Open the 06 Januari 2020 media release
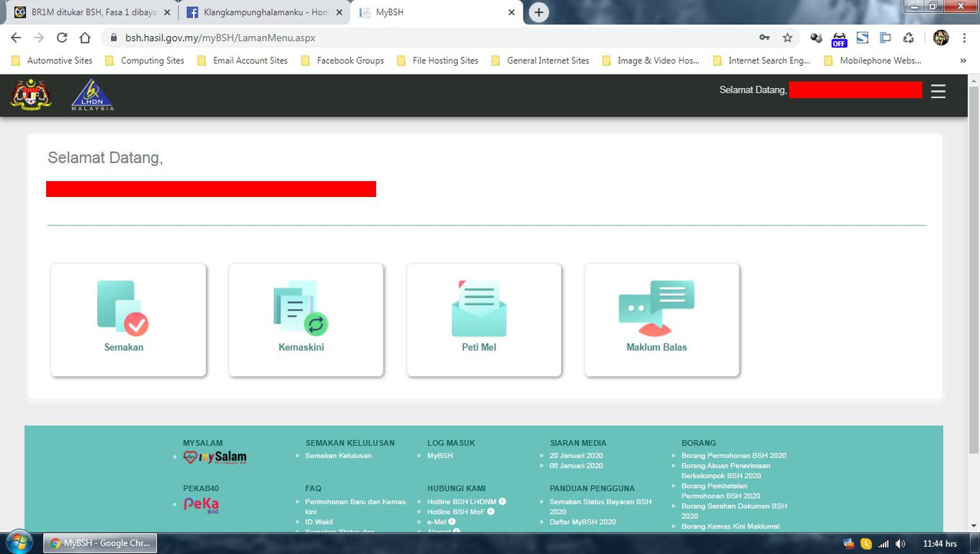 (576, 466)
